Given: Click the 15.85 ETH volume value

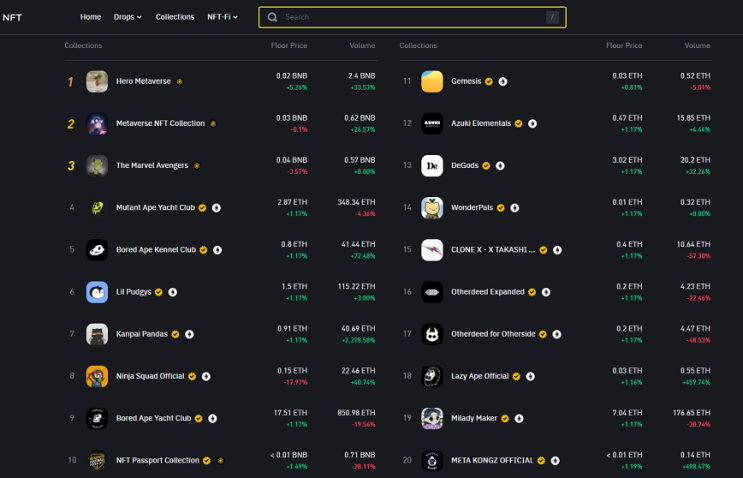Looking at the screenshot, I should (x=693, y=118).
